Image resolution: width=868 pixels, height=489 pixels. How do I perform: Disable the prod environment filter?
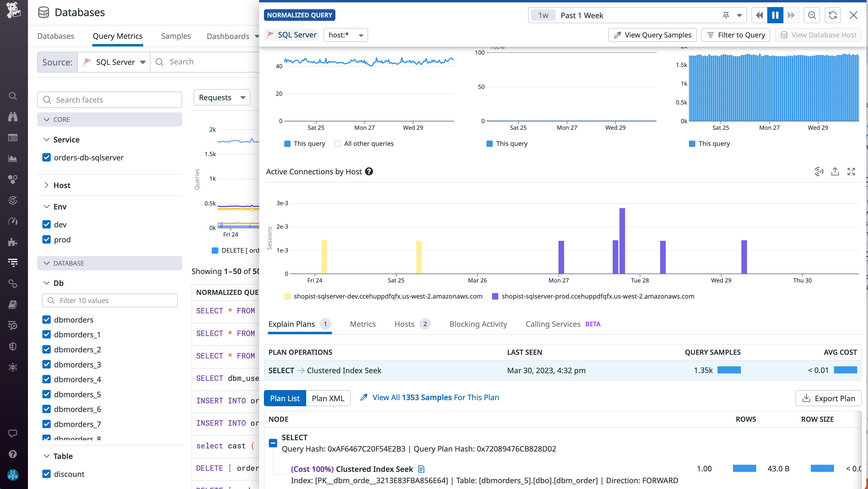point(46,239)
